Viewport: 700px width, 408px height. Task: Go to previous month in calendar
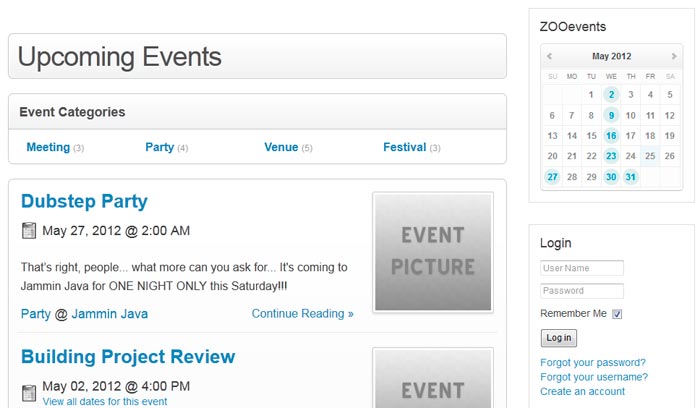[x=550, y=56]
